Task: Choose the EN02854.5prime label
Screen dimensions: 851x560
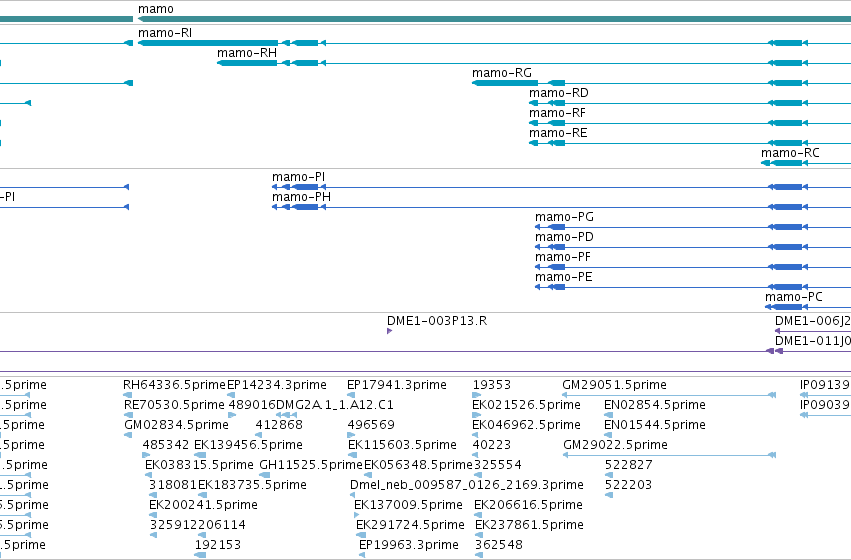Action: pyautogui.click(x=655, y=405)
